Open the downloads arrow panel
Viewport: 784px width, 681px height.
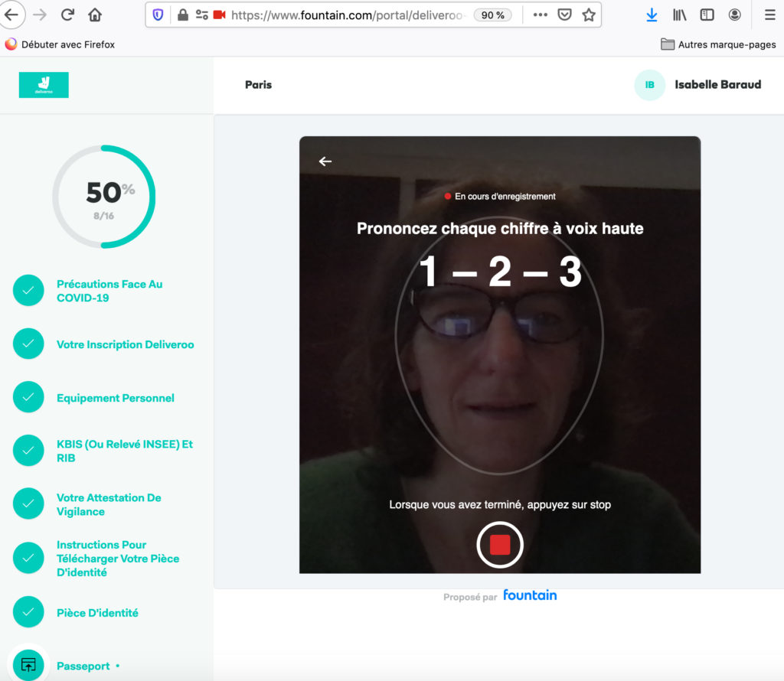pos(652,15)
